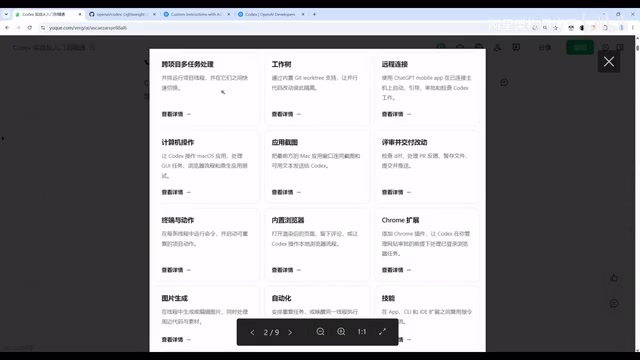The image size is (640, 360).
Task: Go to the previous image in viewer
Action: [x=252, y=332]
